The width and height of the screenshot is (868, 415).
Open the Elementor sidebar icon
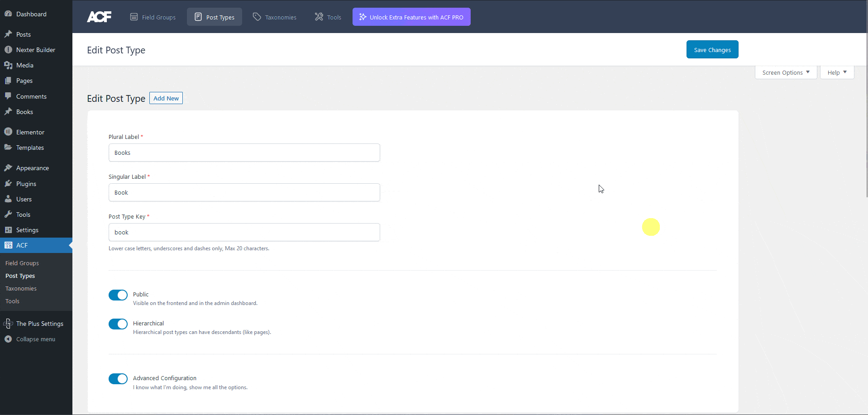[9, 132]
